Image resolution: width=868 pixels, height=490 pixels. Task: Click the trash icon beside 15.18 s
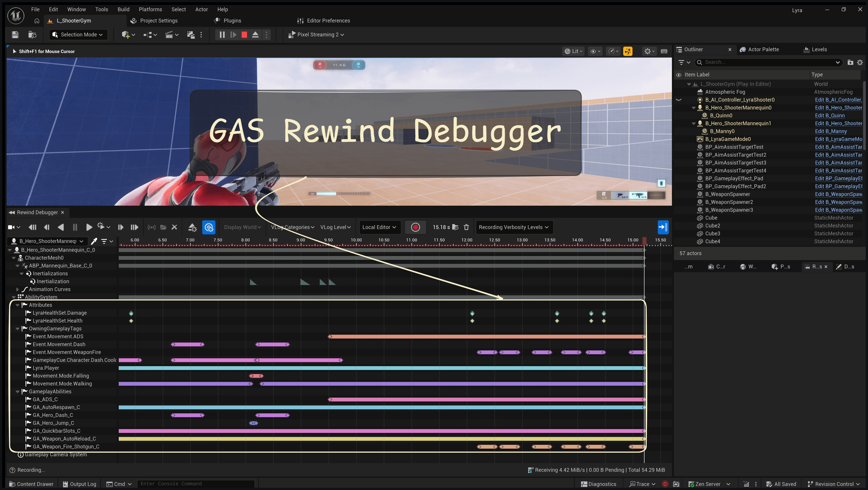pos(466,227)
